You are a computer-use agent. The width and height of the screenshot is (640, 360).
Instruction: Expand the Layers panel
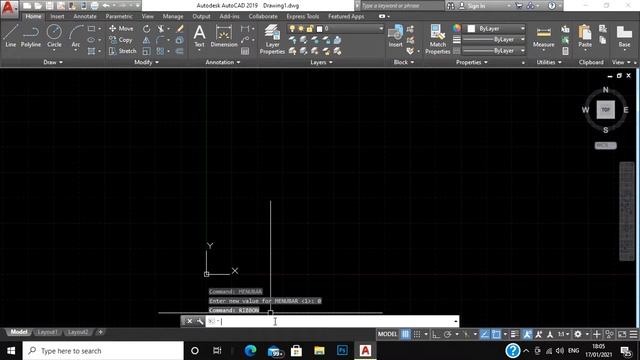(x=321, y=62)
